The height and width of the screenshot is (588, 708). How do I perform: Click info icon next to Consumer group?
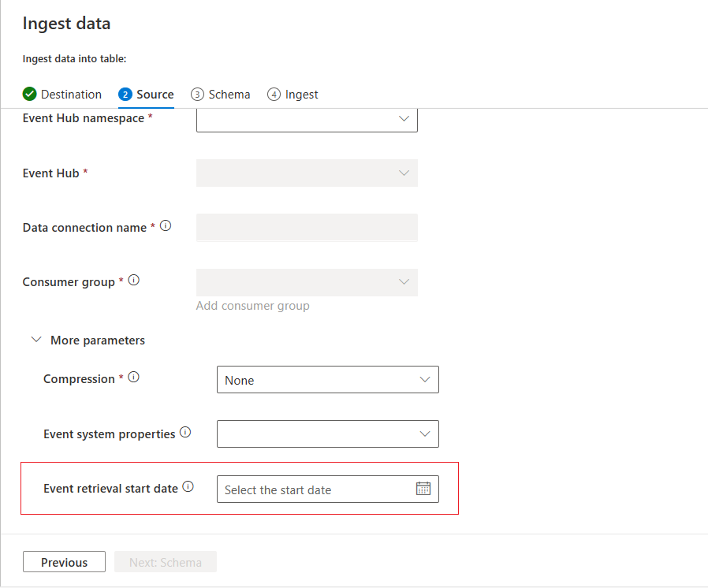coord(134,280)
